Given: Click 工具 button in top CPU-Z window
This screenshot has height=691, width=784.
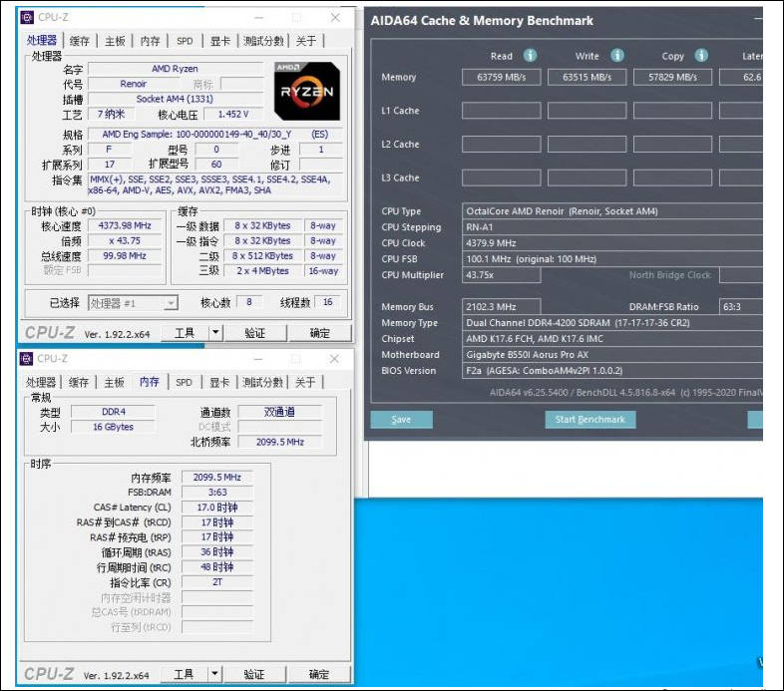Looking at the screenshot, I should pyautogui.click(x=185, y=332).
